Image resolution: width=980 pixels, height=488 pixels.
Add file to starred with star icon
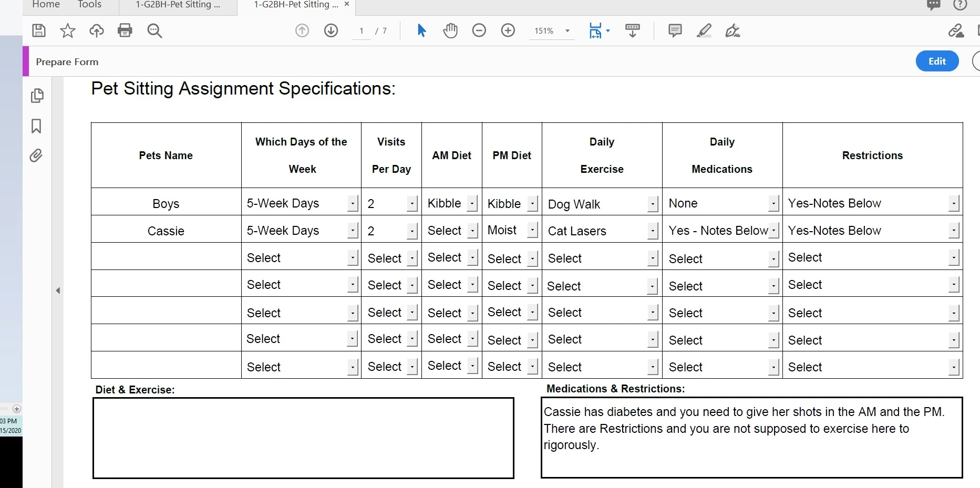(67, 30)
